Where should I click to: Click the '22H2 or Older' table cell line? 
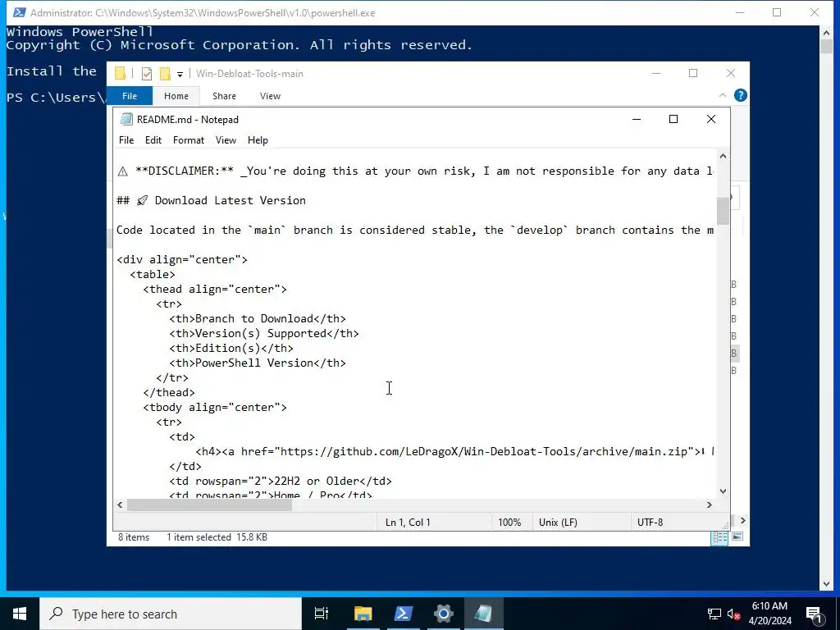(x=281, y=481)
